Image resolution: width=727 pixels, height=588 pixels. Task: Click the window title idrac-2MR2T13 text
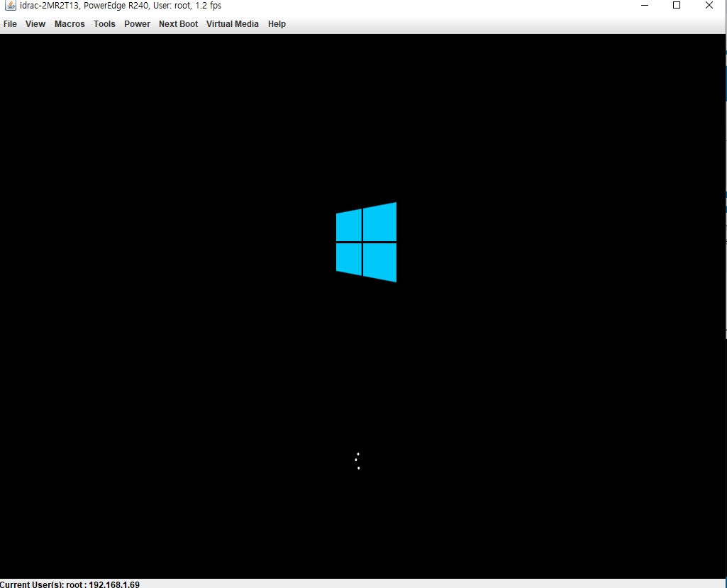pyautogui.click(x=120, y=6)
